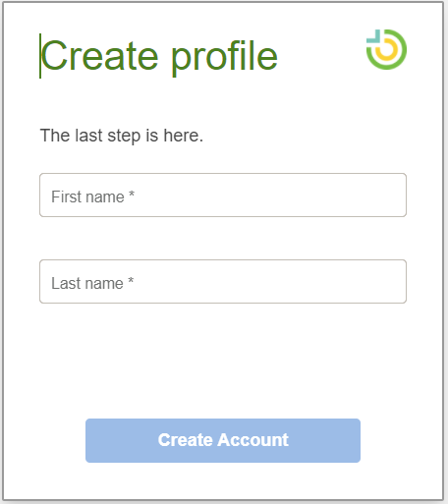448x504 pixels.
Task: Click the text cursor before the heading
Action: (40, 56)
